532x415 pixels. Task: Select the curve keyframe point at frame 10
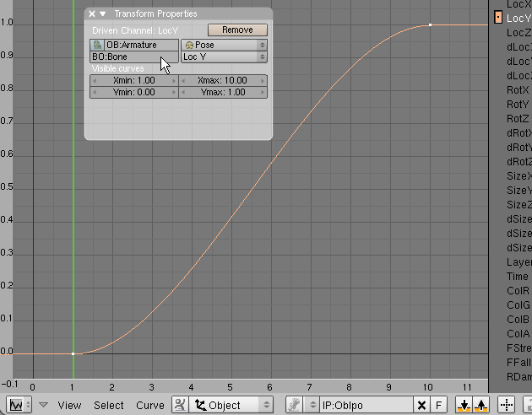430,24
